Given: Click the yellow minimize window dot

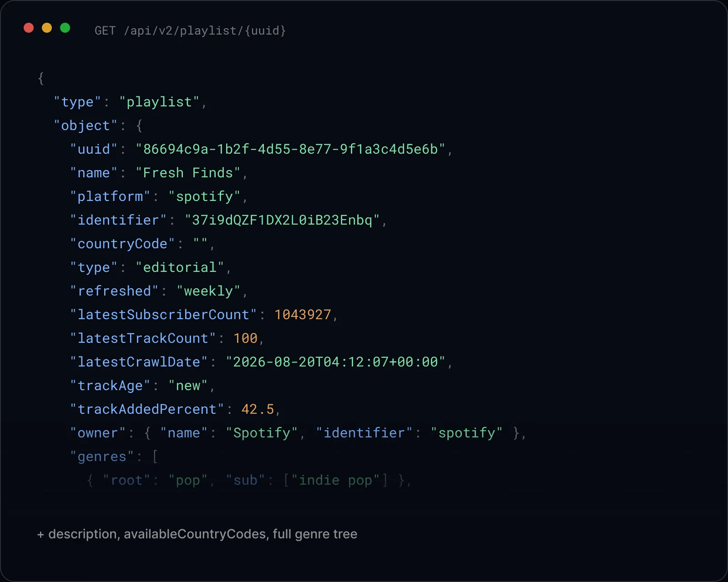Looking at the screenshot, I should (47, 28).
